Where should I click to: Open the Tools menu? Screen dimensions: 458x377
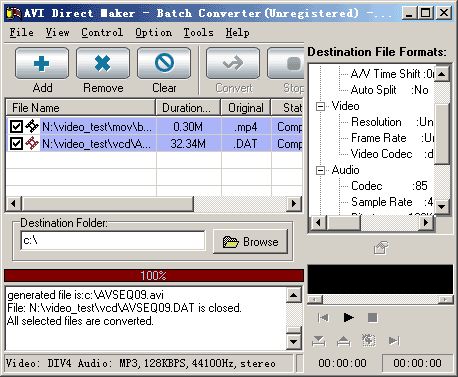[198, 33]
